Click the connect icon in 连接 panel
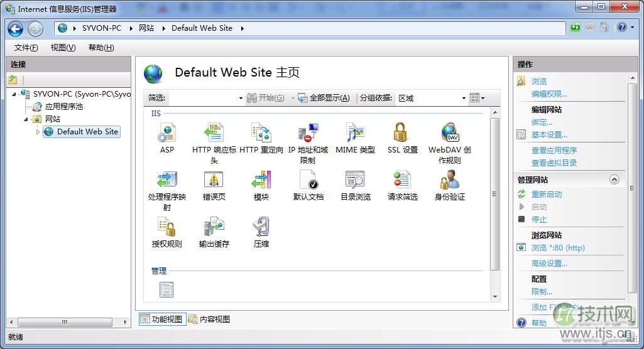The height and width of the screenshot is (349, 644). 13,80
